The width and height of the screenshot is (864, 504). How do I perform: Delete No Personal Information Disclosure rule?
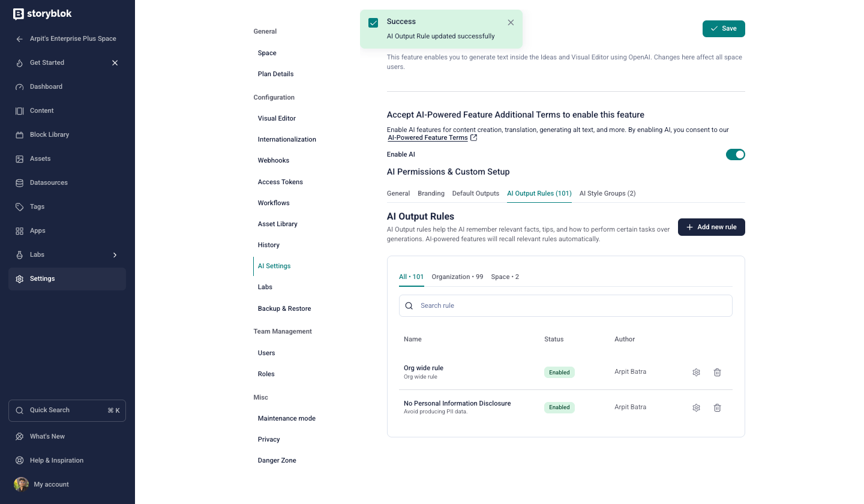[x=717, y=407]
